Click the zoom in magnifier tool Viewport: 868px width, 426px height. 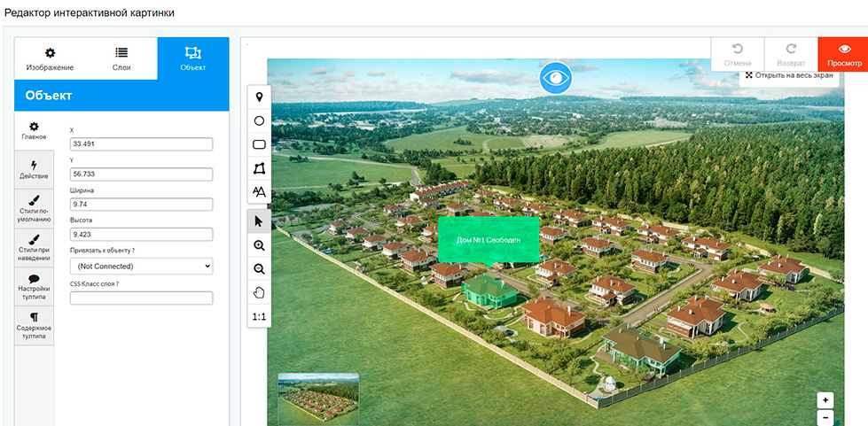259,245
